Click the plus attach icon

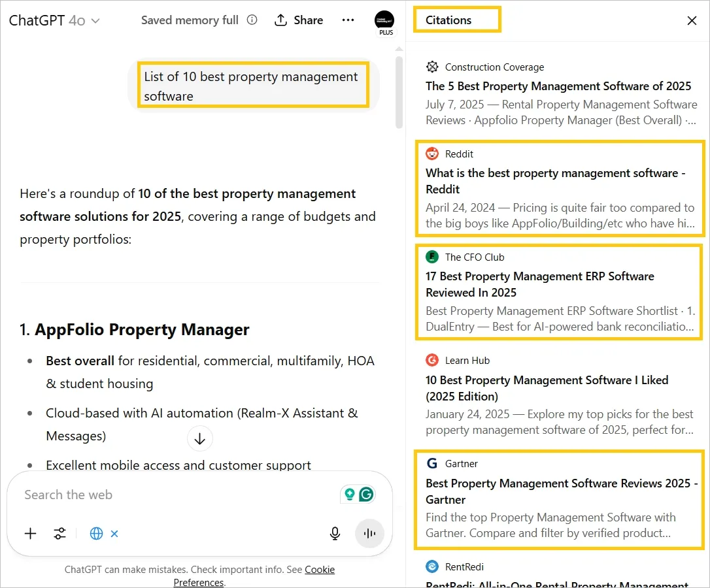pyautogui.click(x=31, y=534)
